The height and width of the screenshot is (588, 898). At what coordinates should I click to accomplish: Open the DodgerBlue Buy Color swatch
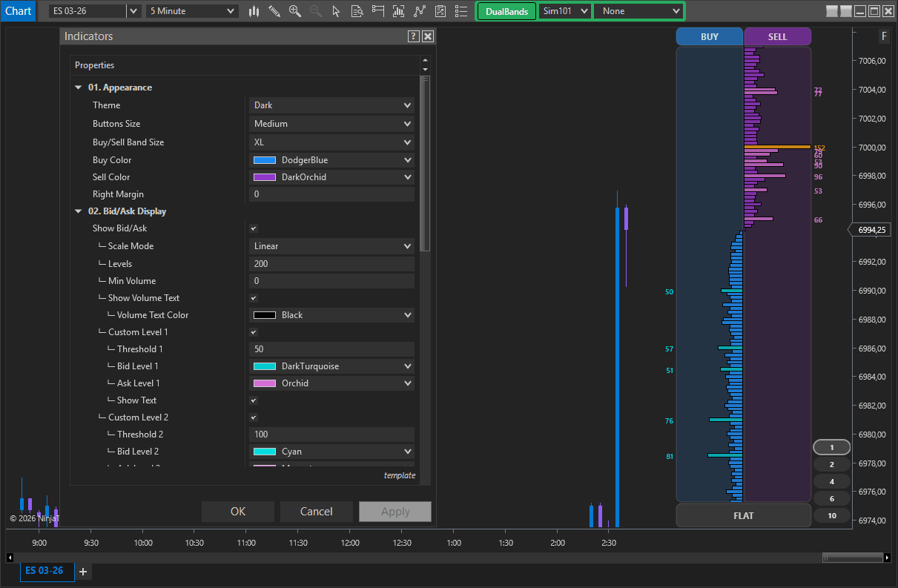coord(331,159)
